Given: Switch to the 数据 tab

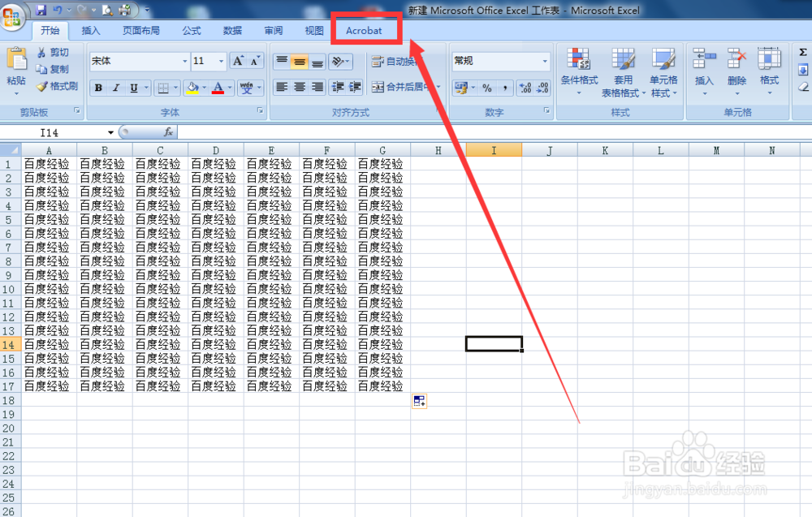Looking at the screenshot, I should [232, 31].
